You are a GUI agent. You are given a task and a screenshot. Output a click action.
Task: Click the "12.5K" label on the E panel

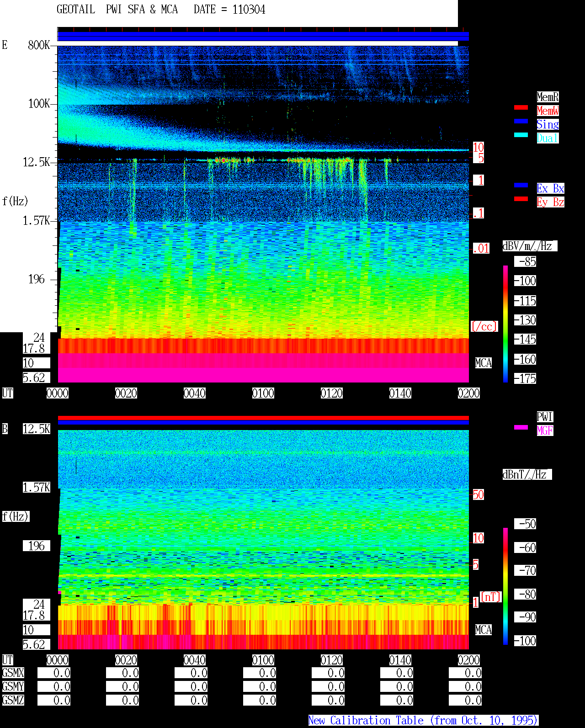click(37, 162)
